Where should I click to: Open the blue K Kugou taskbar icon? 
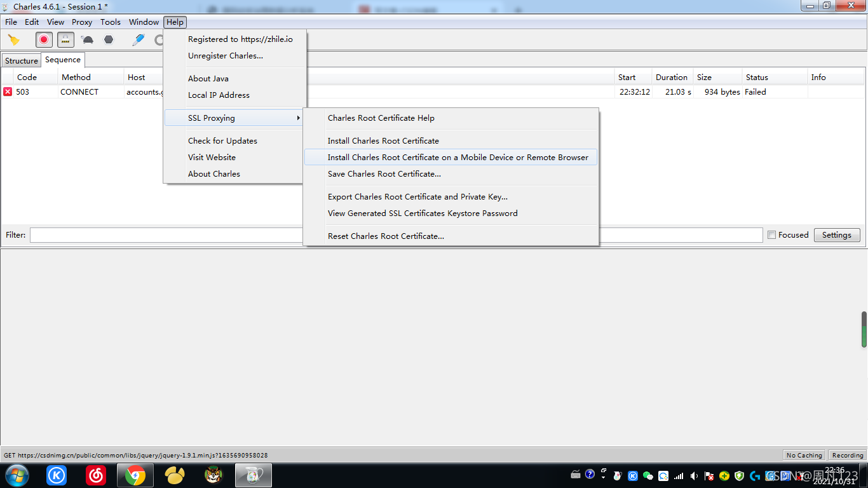point(57,475)
